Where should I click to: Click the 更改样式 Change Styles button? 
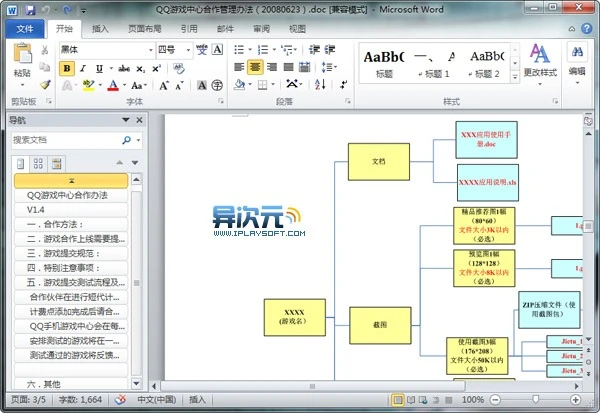[540, 63]
